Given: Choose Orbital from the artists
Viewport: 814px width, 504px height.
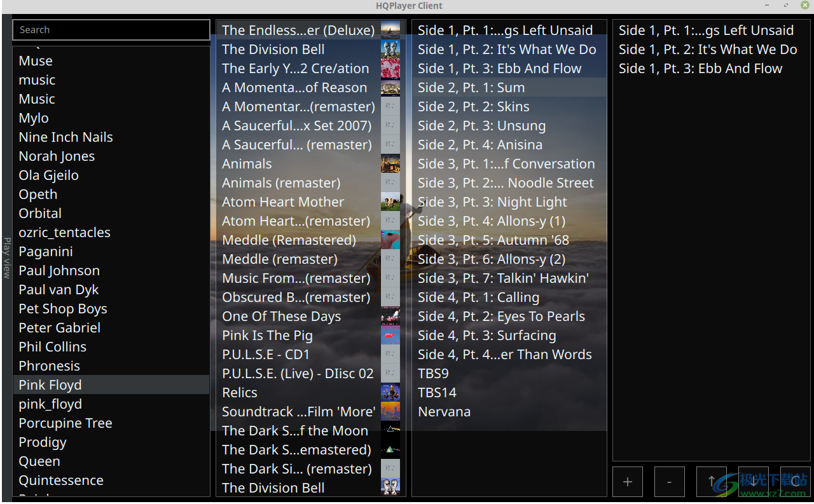Looking at the screenshot, I should pyautogui.click(x=111, y=214).
